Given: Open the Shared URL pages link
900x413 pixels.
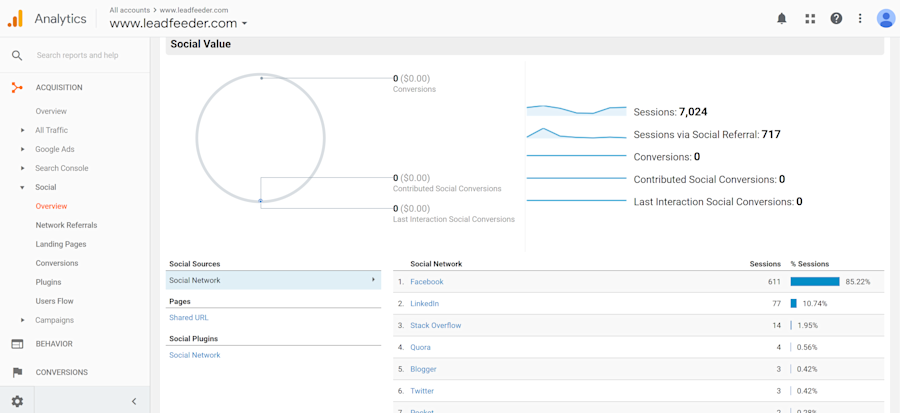Looking at the screenshot, I should coord(189,317).
